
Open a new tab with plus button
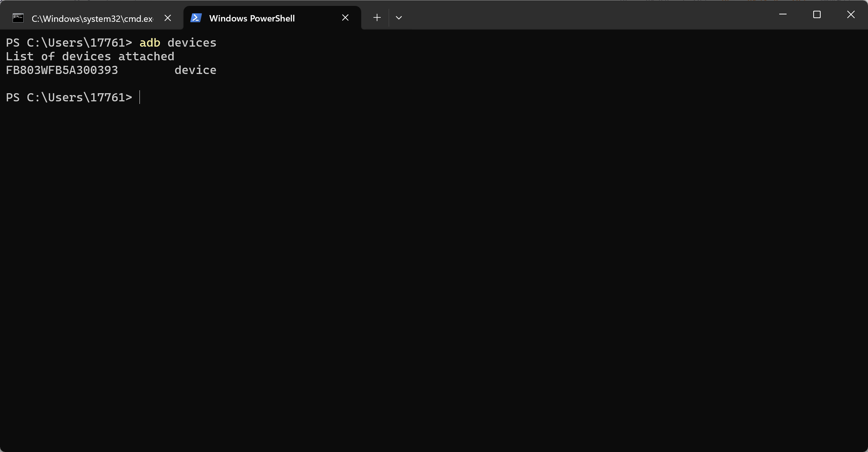(377, 18)
